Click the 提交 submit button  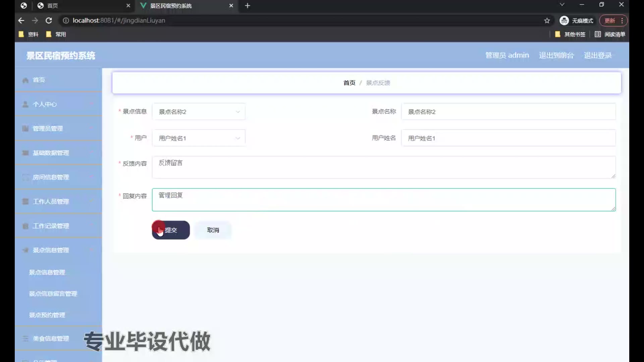[171, 230]
